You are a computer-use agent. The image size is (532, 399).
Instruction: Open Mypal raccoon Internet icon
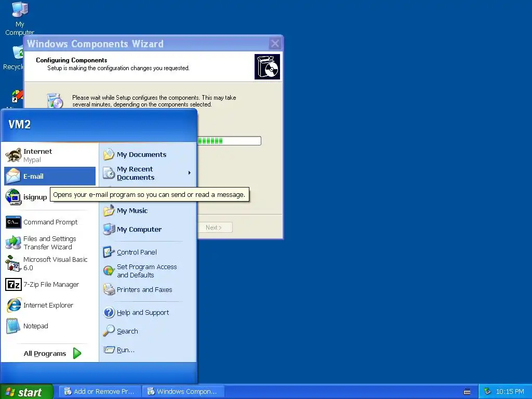click(13, 155)
